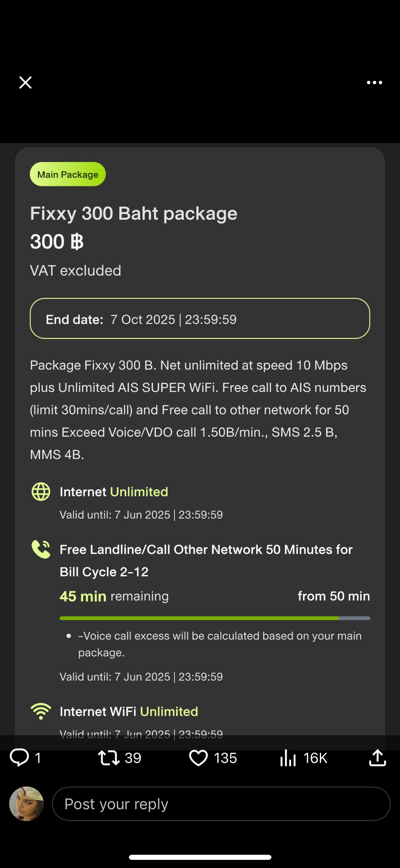Tap the repost arrows icon
Viewport: 400px width, 868px height.
pos(109,758)
